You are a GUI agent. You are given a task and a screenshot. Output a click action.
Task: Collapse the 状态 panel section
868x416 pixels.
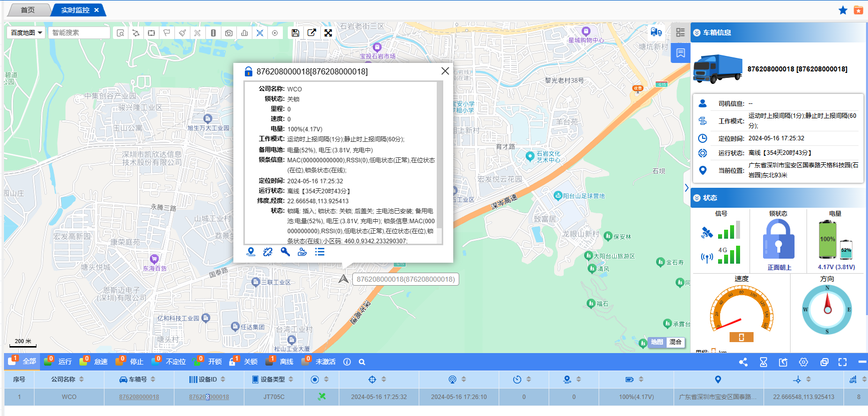(697, 198)
